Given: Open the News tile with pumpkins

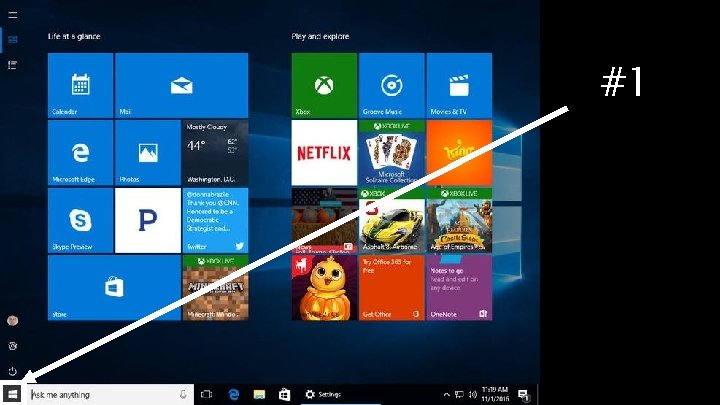Looking at the screenshot, I should click(324, 220).
